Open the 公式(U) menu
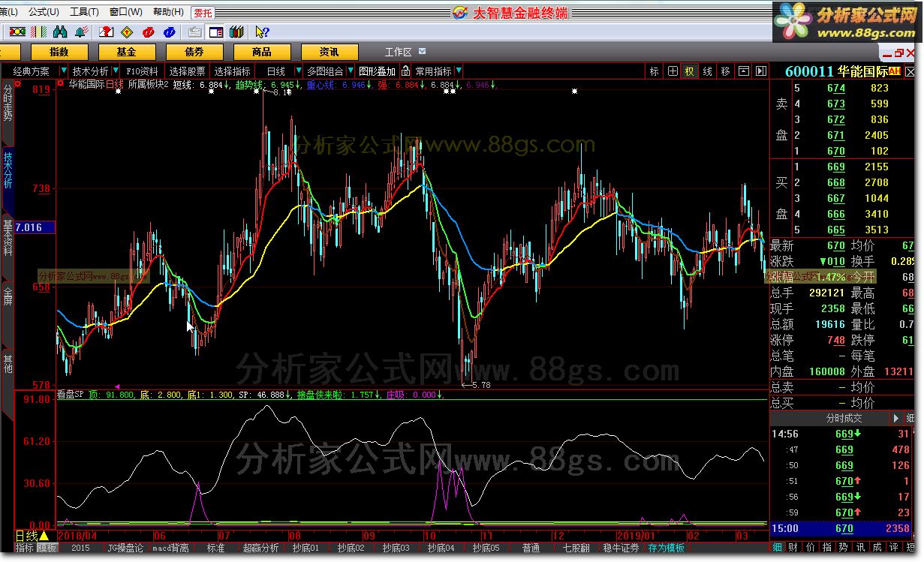 click(x=43, y=12)
